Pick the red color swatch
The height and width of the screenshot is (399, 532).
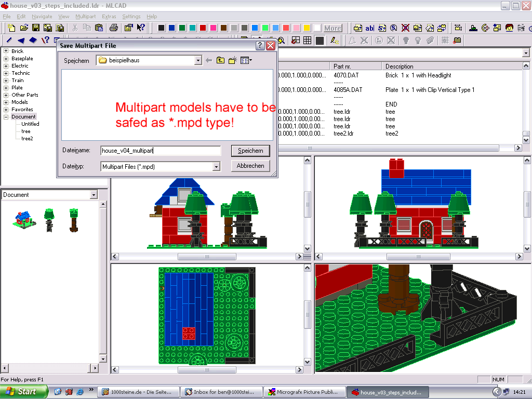(203, 28)
